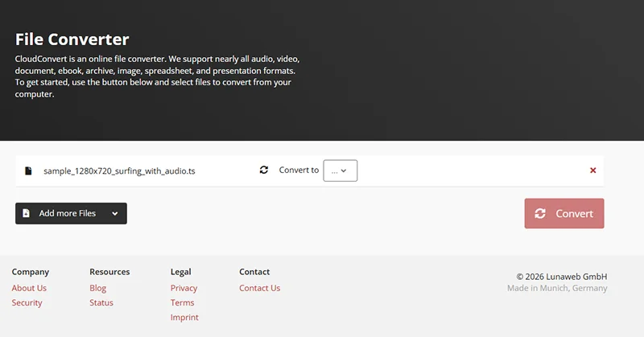
Task: Click the refresh arrows icon next to Convert to
Action: click(x=264, y=170)
